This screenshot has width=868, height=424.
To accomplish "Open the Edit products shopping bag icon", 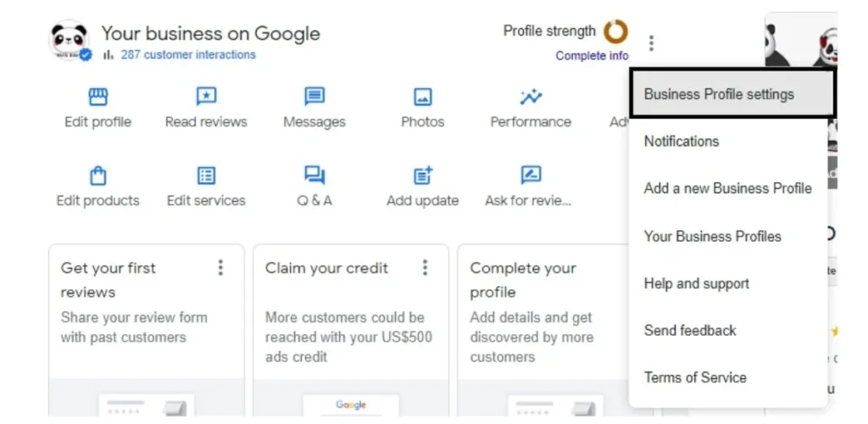I will 98,176.
